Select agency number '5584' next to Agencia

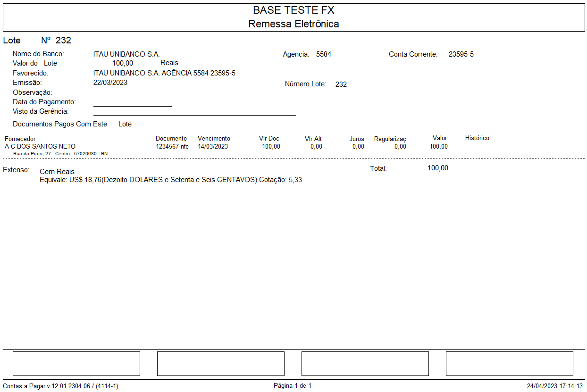point(324,54)
